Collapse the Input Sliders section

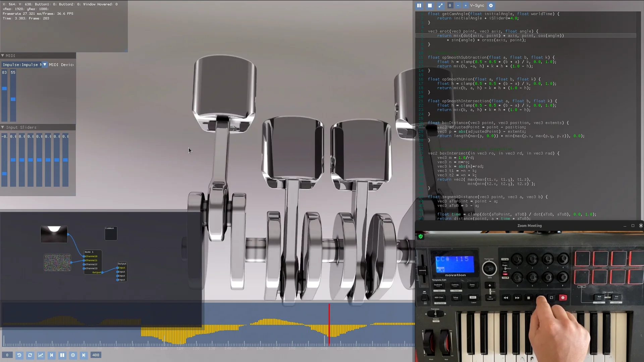3,127
